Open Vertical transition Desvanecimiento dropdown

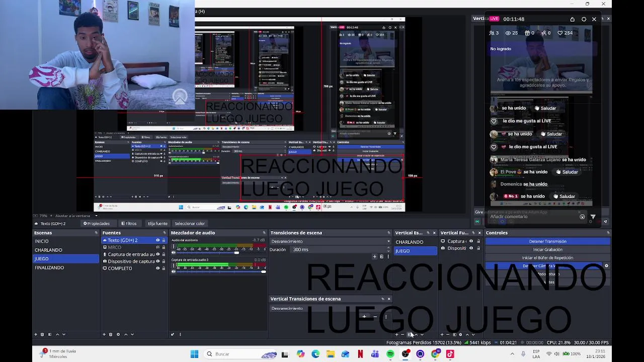pos(331,308)
